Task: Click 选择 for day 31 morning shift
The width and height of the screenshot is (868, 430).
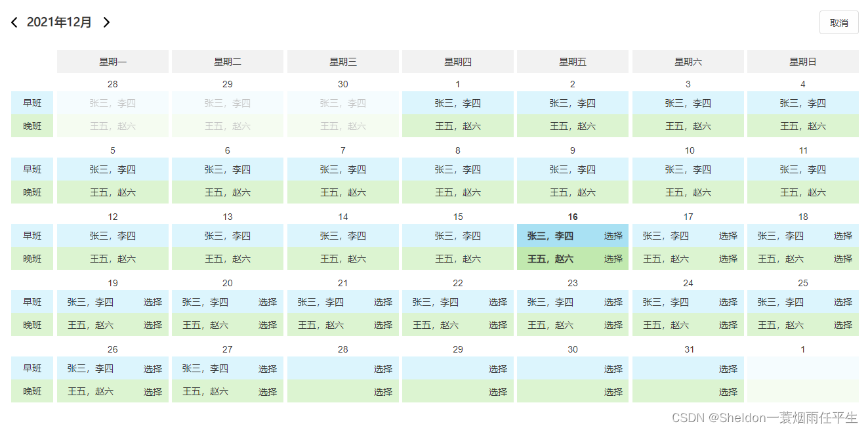Action: click(728, 369)
